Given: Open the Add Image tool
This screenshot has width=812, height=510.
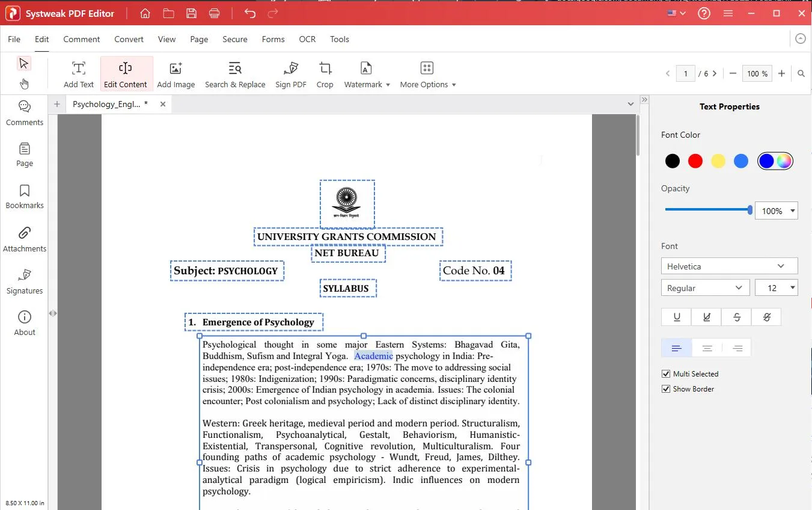Looking at the screenshot, I should 176,73.
